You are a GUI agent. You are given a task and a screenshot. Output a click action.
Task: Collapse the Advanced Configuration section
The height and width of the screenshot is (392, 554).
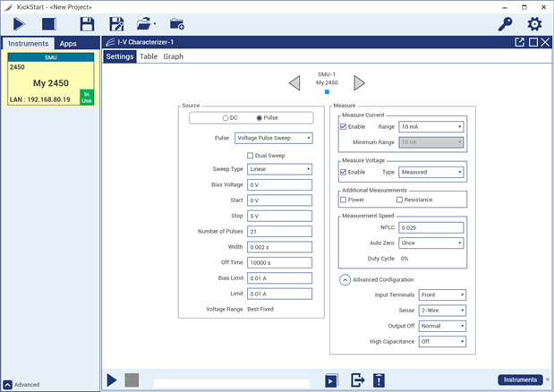[344, 279]
